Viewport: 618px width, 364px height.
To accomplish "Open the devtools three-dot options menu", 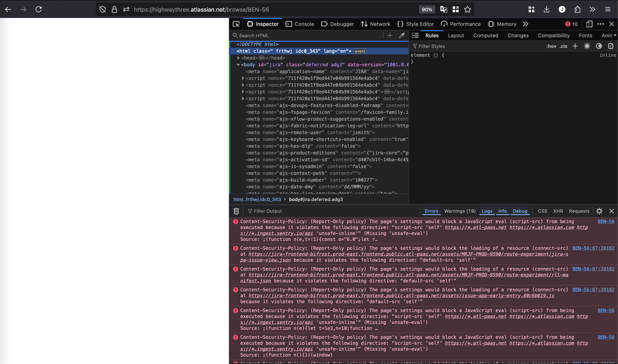I will point(600,24).
